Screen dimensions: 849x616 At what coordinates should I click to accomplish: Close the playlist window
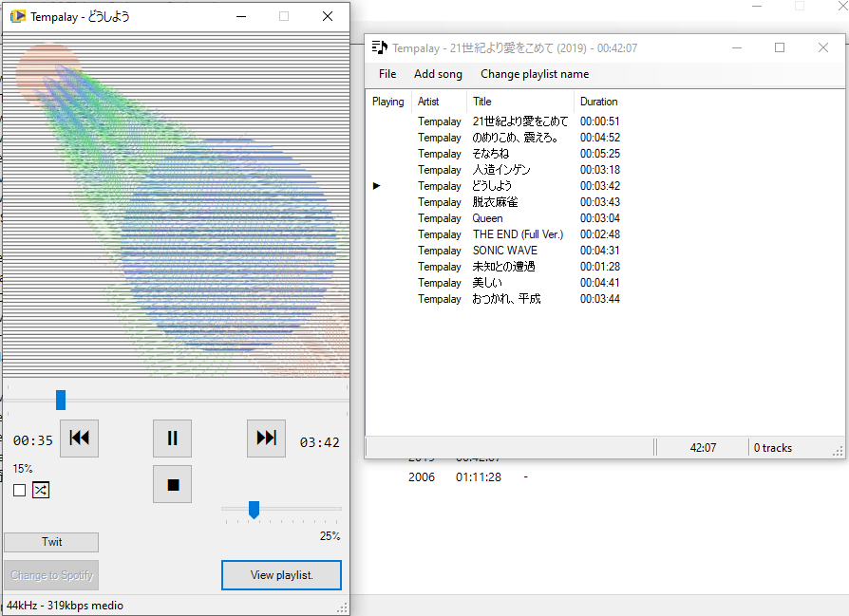pyautogui.click(x=823, y=47)
